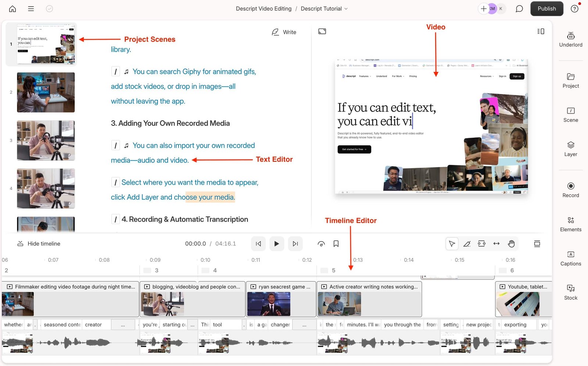This screenshot has height=366, width=588.
Task: Click the Publish button
Action: (x=546, y=9)
